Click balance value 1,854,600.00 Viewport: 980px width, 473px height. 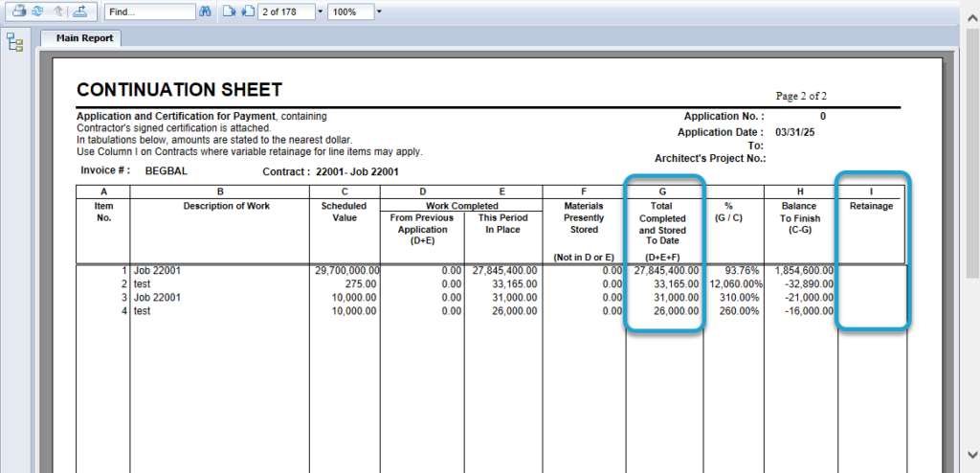804,271
